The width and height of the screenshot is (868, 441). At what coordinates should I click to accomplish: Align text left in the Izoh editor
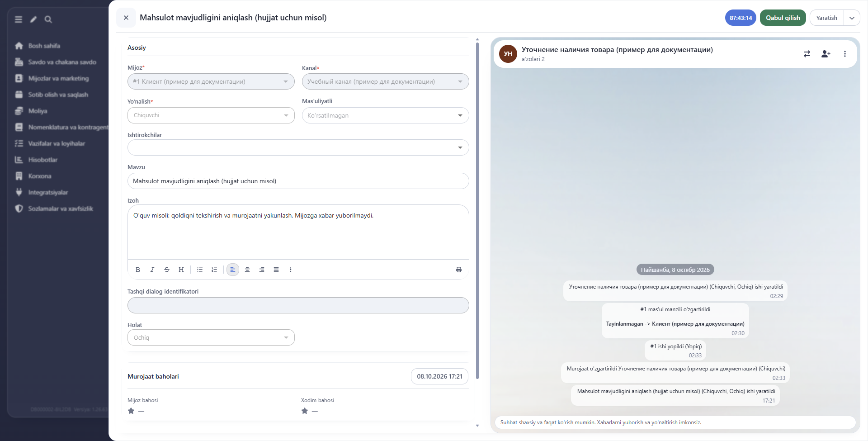[x=233, y=270]
